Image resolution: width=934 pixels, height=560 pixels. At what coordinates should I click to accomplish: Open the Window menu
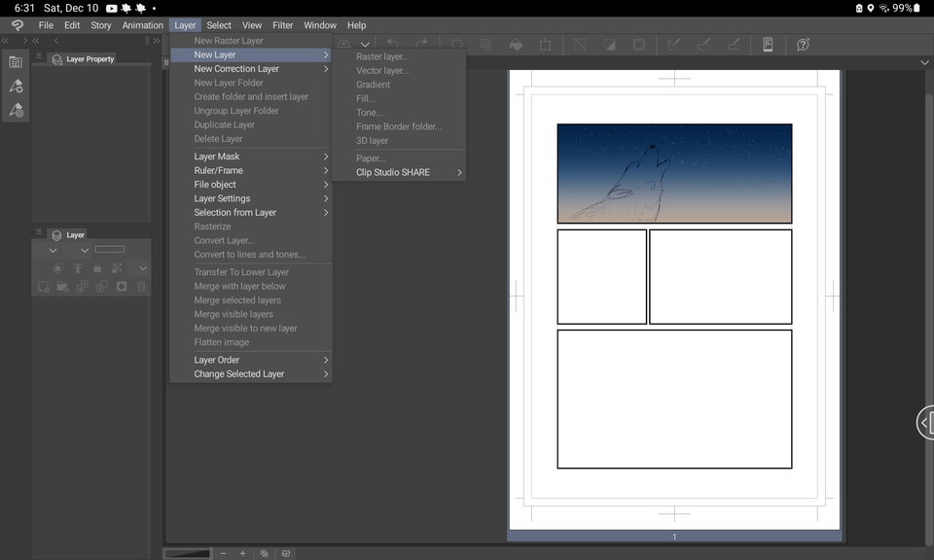coord(320,25)
